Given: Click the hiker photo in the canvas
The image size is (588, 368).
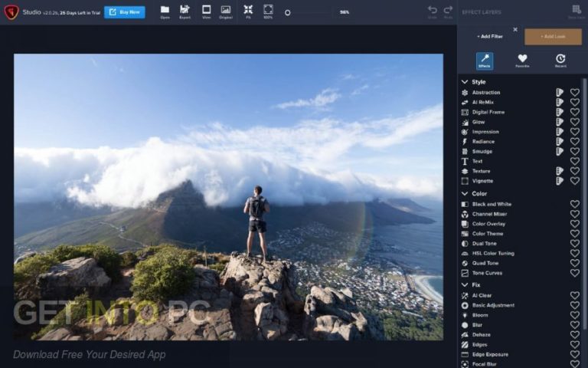Looking at the screenshot, I should pyautogui.click(x=228, y=197).
